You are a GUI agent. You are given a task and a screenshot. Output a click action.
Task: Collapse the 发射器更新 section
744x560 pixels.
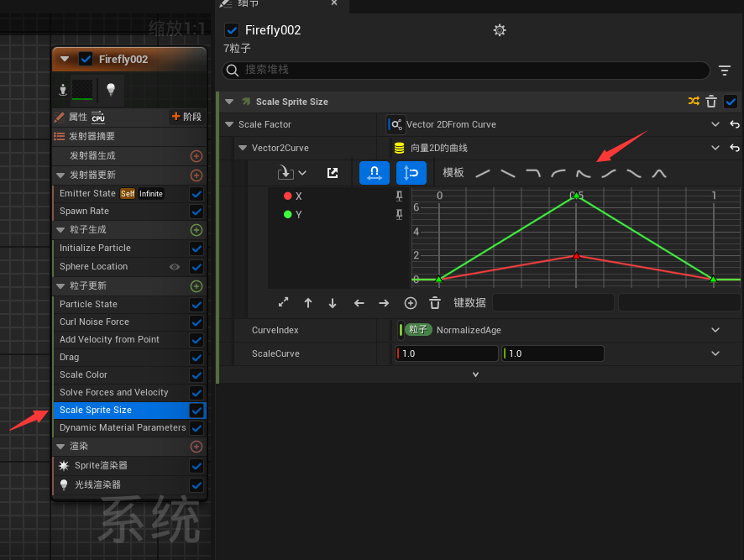pyautogui.click(x=60, y=175)
